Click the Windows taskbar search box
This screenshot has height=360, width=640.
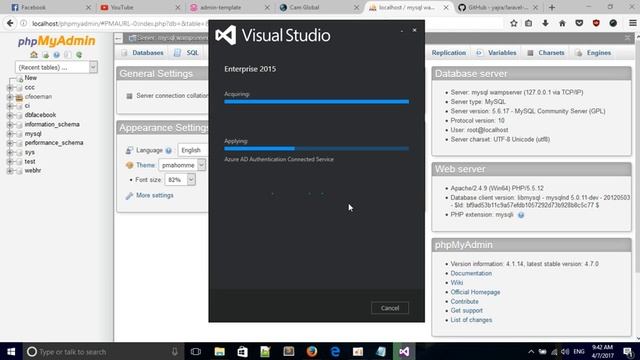click(103, 351)
